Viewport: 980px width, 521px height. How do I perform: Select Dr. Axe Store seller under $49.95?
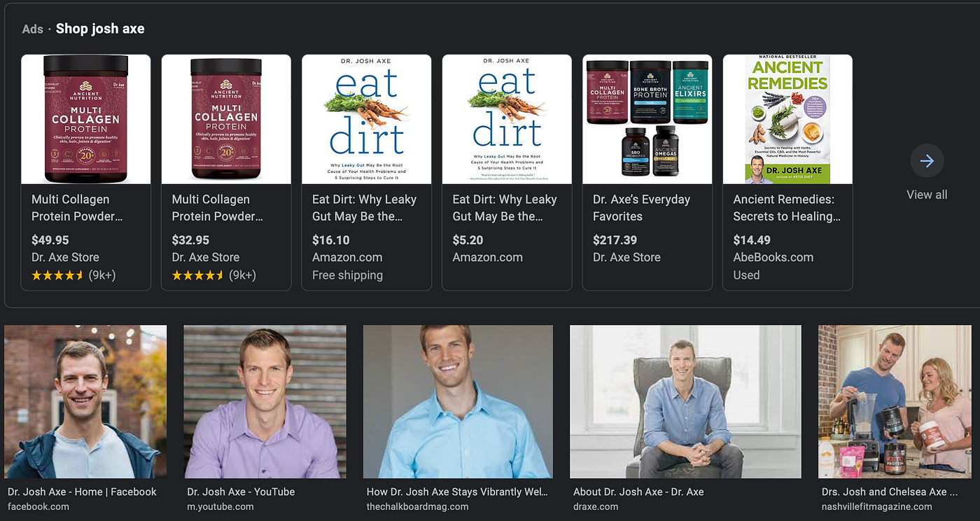coord(65,258)
